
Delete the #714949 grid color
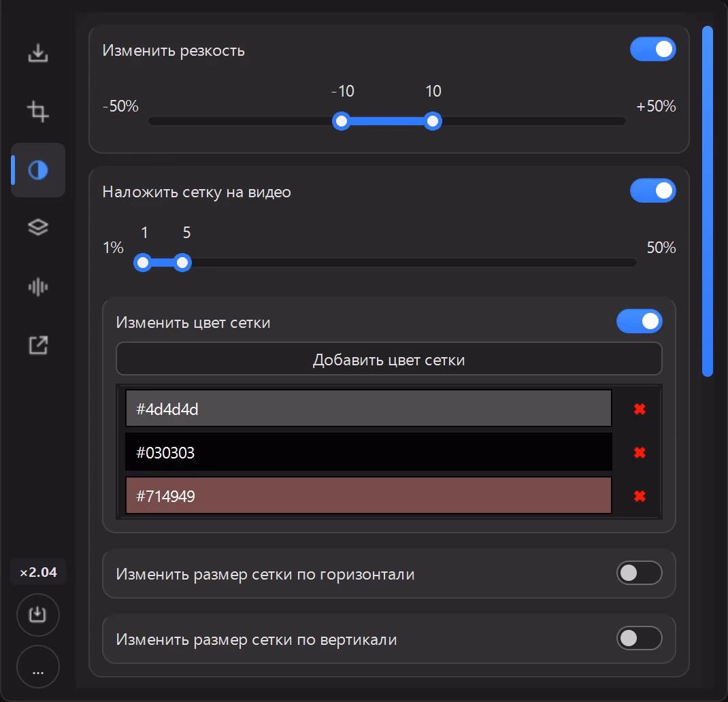click(640, 497)
